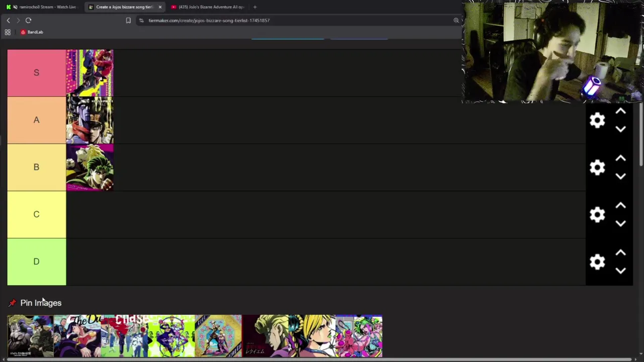This screenshot has width=644, height=362.
Task: Click the pink S tier label
Action: pos(36,73)
